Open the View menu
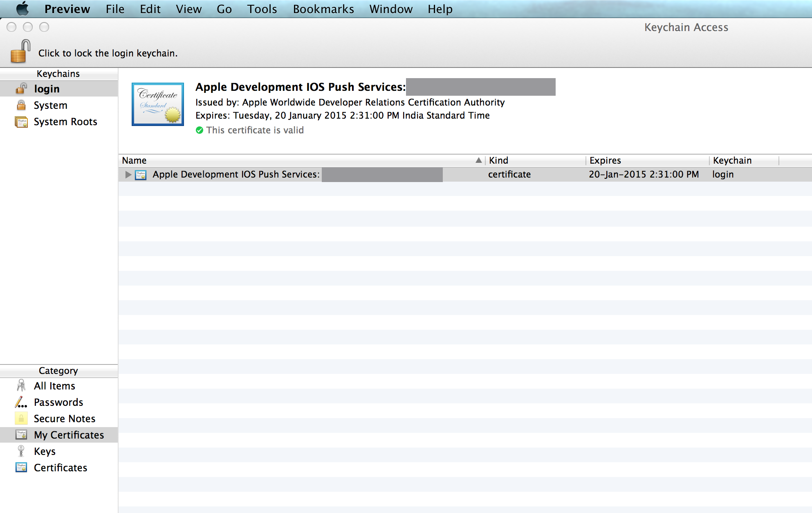The image size is (812, 513). [x=188, y=9]
